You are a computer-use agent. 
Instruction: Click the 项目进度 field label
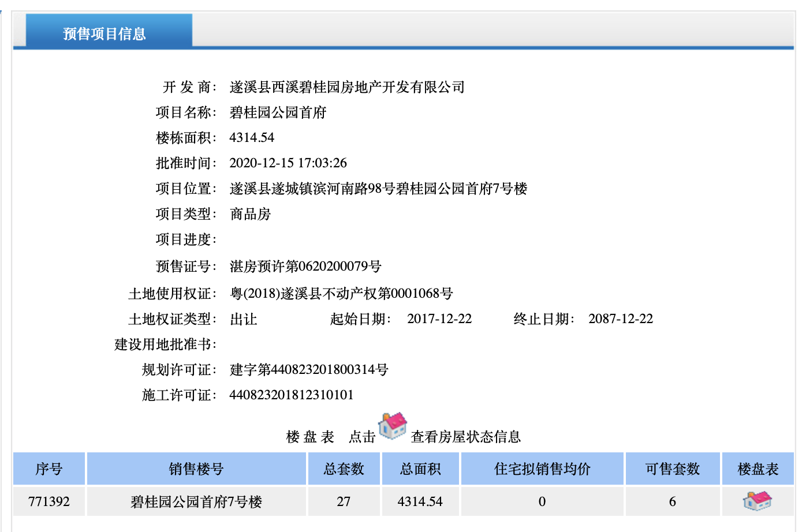coord(186,239)
